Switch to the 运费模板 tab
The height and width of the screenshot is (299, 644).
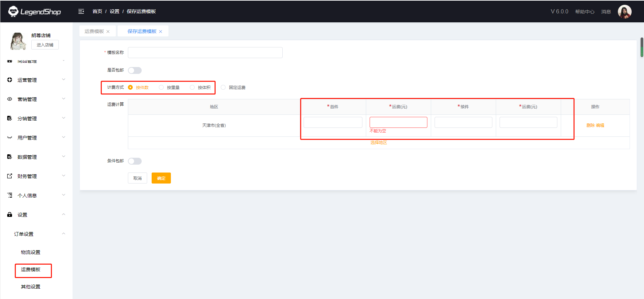click(94, 31)
